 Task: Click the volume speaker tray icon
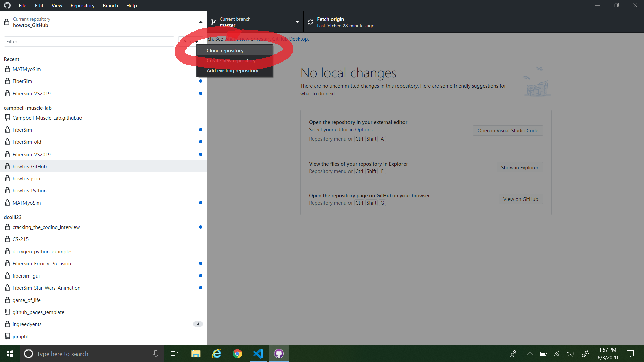click(x=570, y=354)
